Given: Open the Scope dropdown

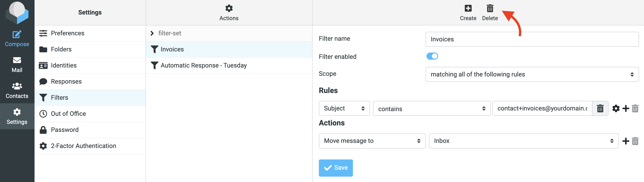Looking at the screenshot, I should pyautogui.click(x=532, y=74).
